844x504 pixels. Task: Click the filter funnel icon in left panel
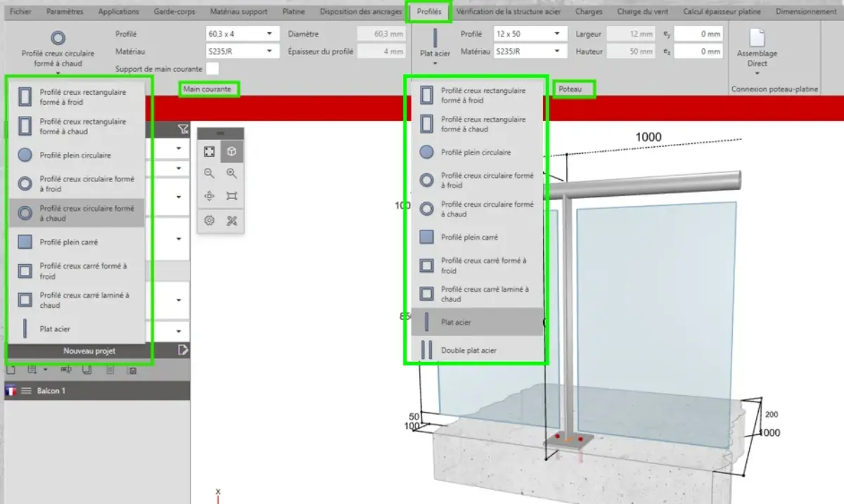point(183,129)
